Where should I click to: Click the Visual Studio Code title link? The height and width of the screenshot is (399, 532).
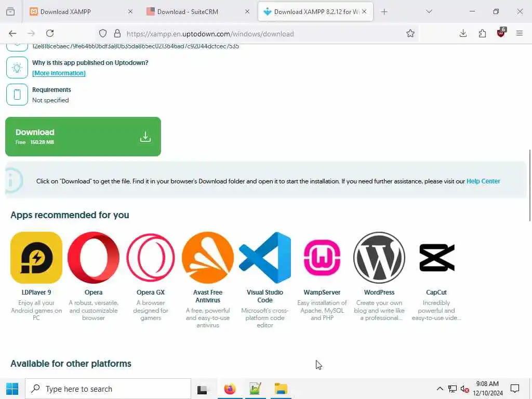click(x=265, y=296)
